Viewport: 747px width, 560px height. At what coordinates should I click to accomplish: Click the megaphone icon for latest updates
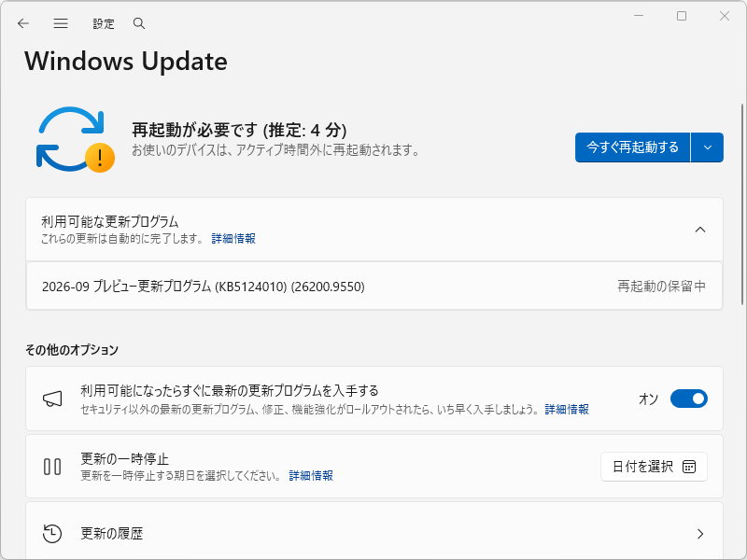52,399
